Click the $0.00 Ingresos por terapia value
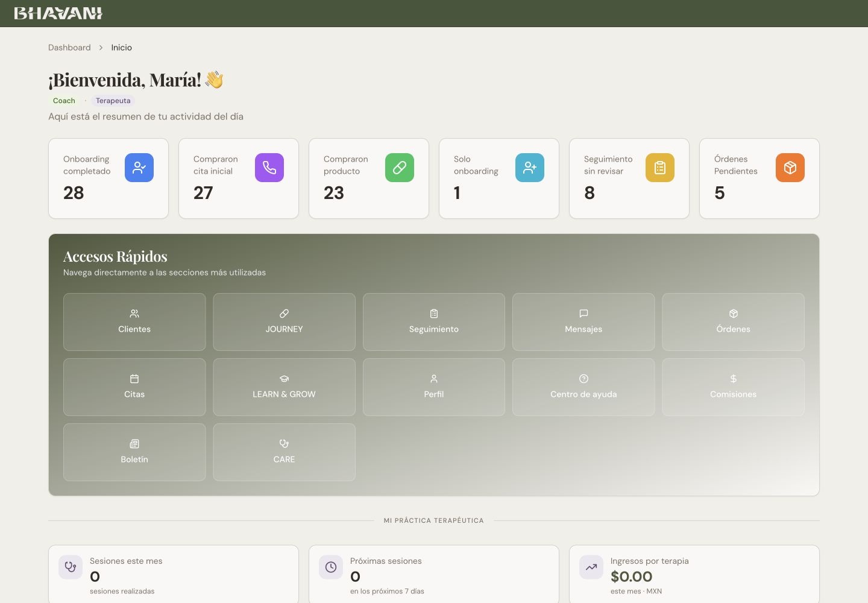 [x=631, y=576]
